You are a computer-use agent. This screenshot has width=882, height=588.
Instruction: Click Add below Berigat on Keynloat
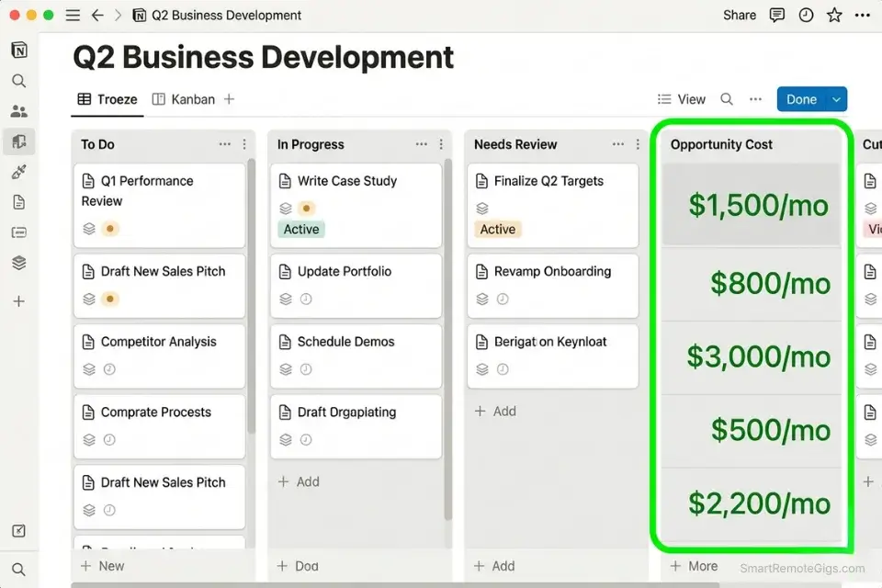point(495,412)
